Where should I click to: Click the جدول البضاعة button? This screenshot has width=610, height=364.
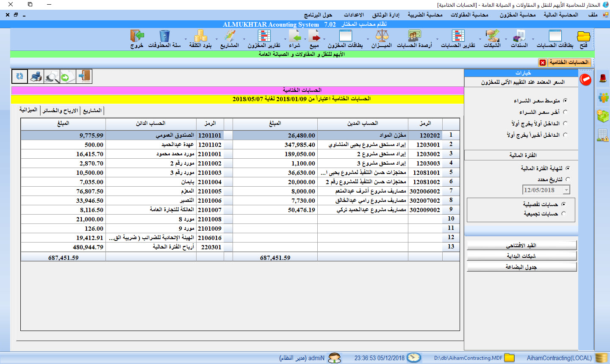pos(521,267)
